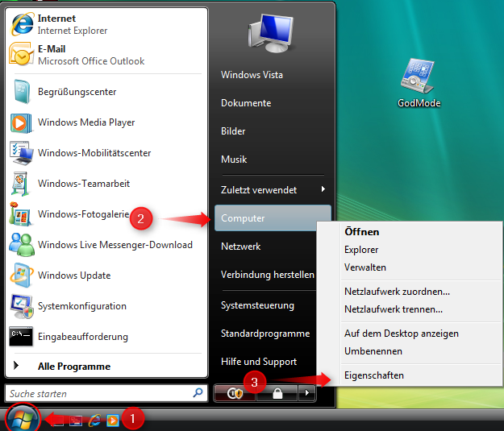Screen dimensions: 504x431
Task: Click the user account picture monitor icon
Action: pyautogui.click(x=271, y=33)
